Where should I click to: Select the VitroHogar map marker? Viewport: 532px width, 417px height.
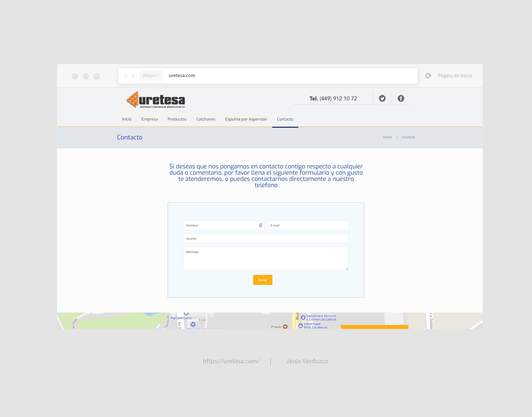coord(300,326)
